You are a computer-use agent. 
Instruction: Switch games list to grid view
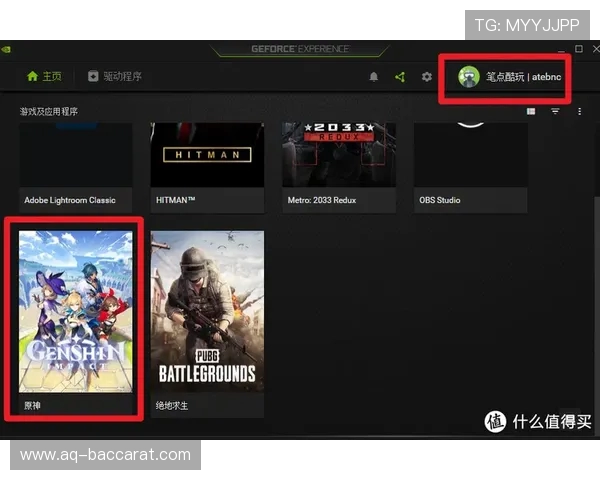(x=531, y=111)
